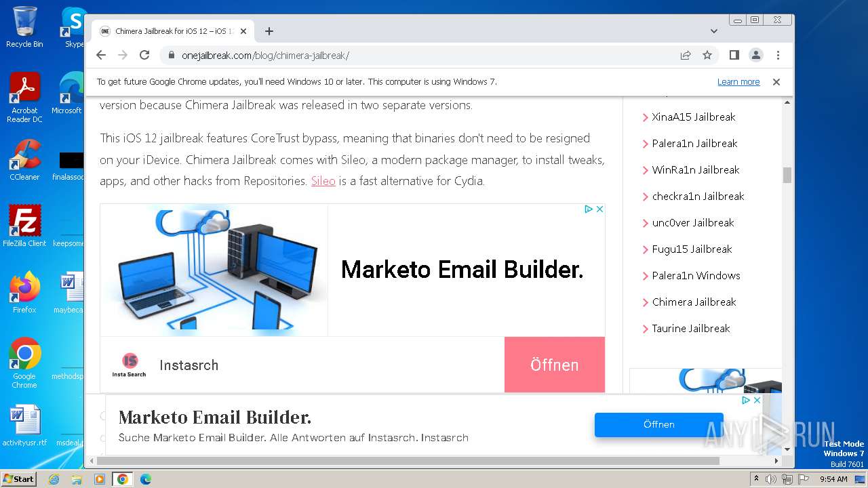Open activityusr.rtf desktop file
868x488 pixels.
24,426
